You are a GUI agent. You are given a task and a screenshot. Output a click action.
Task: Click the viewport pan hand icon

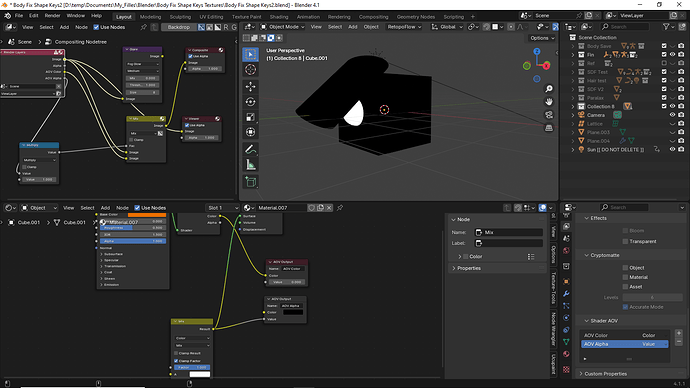pyautogui.click(x=549, y=102)
